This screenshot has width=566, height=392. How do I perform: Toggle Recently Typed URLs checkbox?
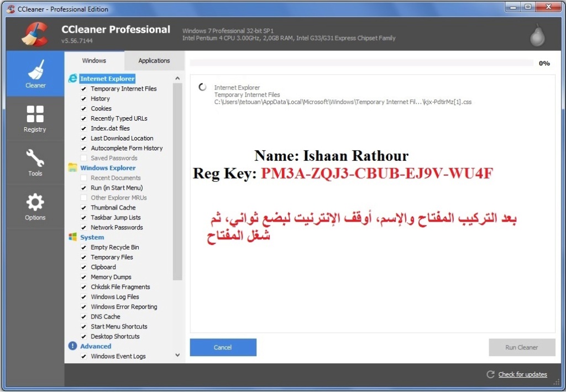(84, 118)
